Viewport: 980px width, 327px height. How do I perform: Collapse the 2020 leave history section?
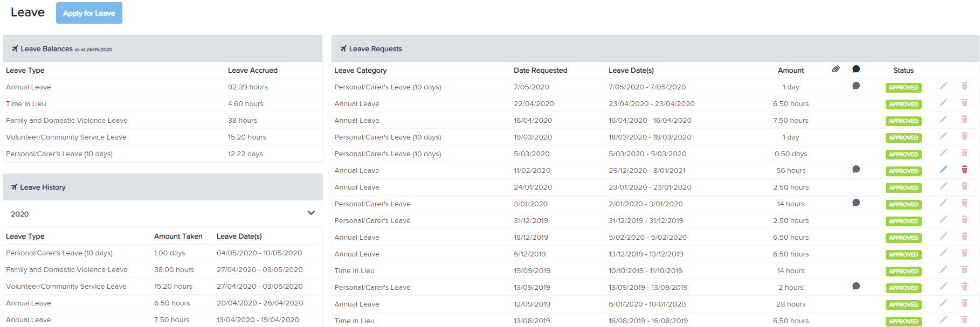coord(311,213)
